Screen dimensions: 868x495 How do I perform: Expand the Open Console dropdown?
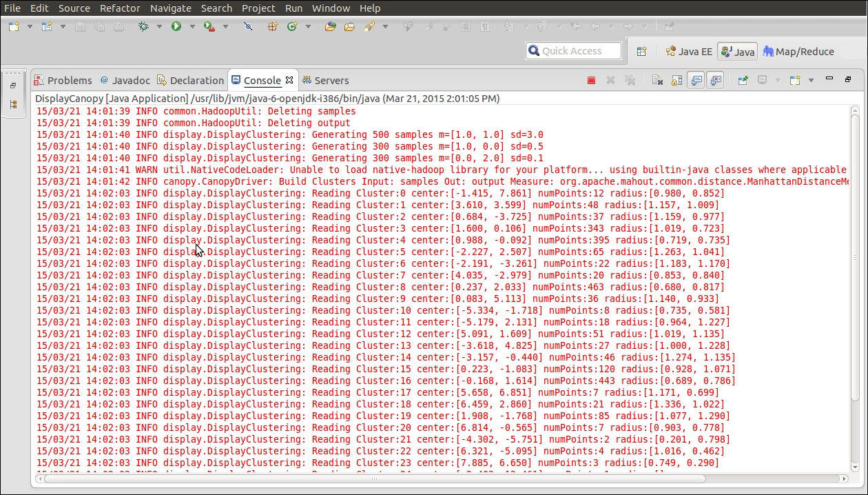pos(812,80)
